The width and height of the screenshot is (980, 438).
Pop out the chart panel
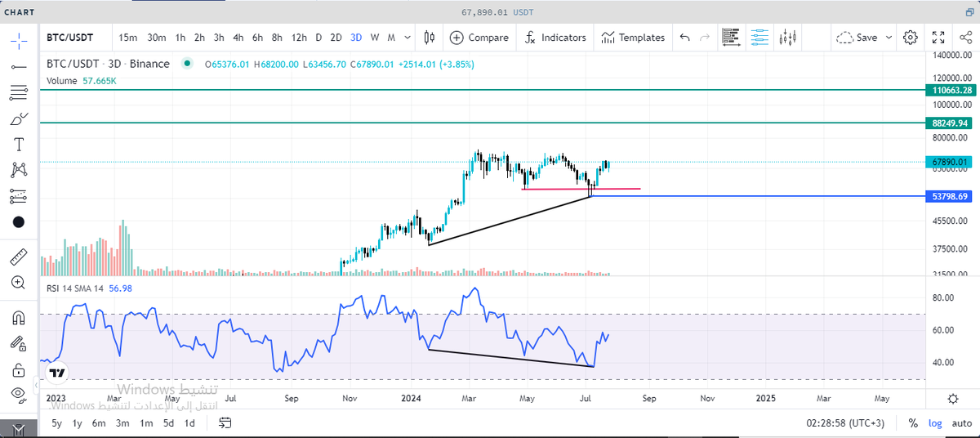coord(969,12)
